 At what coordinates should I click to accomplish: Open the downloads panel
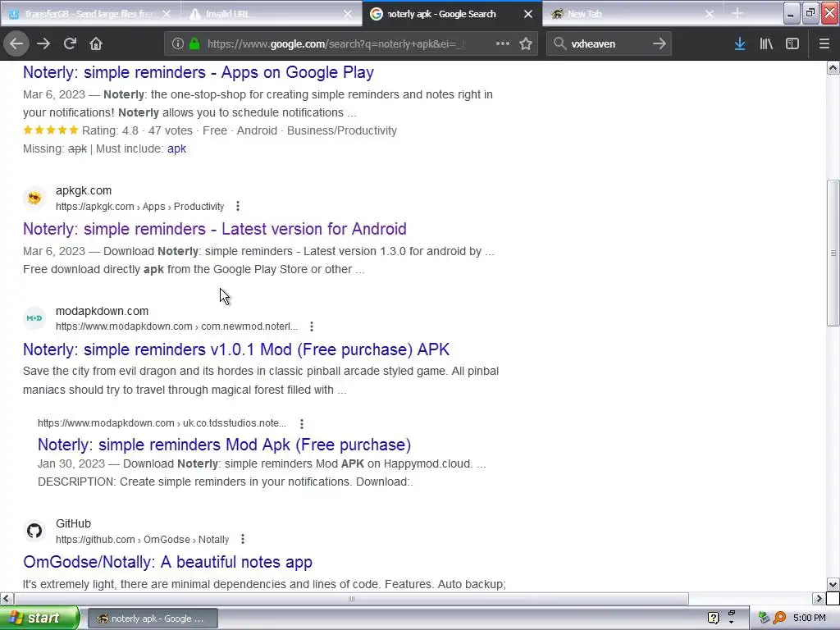tap(740, 44)
